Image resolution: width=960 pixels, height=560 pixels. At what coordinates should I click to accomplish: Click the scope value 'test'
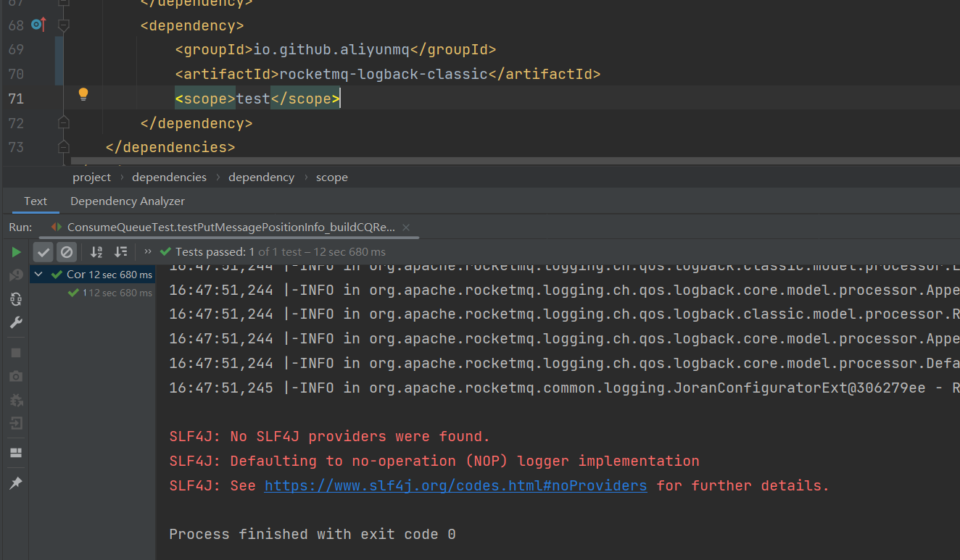coord(253,99)
